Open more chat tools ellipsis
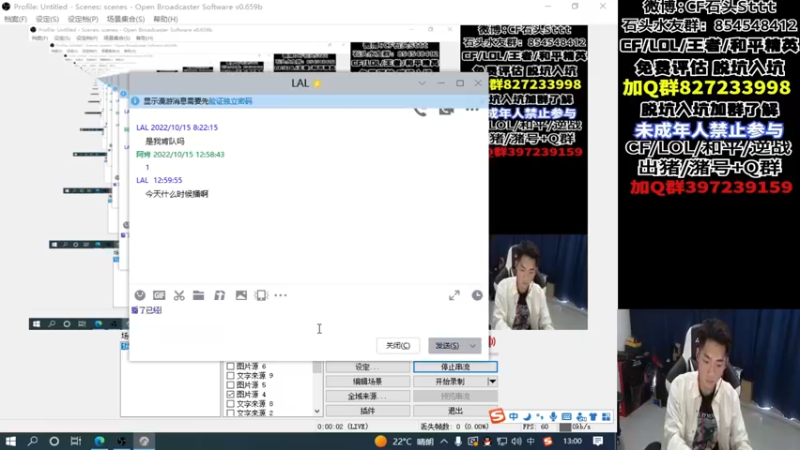 point(281,295)
